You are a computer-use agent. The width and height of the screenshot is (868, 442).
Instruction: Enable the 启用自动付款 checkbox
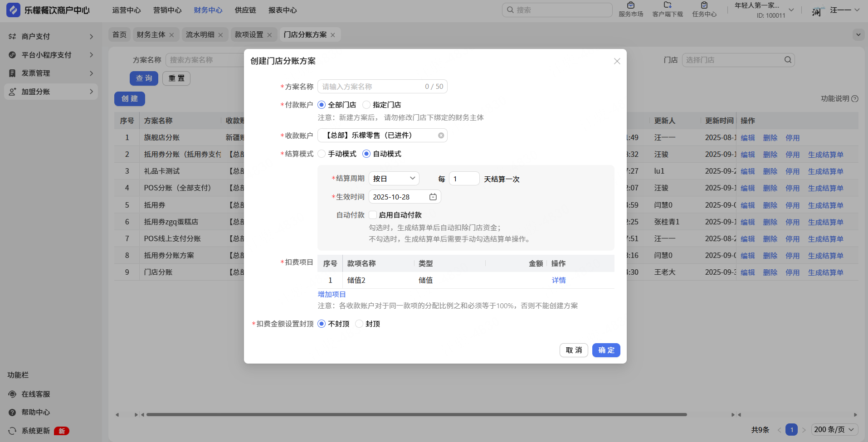point(373,215)
